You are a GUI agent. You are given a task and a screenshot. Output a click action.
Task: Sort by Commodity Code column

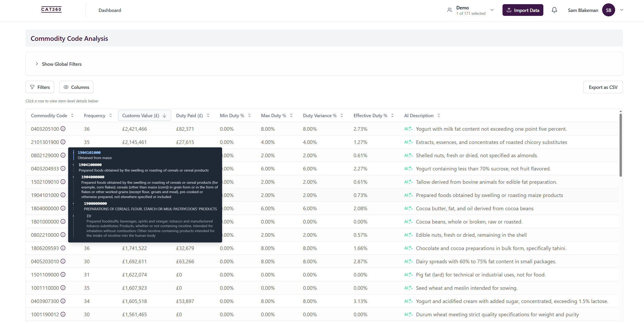[52, 115]
